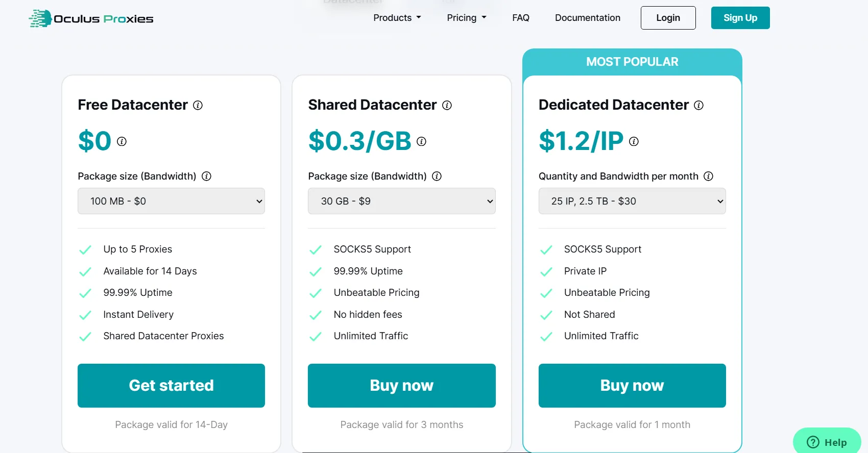Click 'Available for 14 Days' feature text
The image size is (868, 453).
150,271
